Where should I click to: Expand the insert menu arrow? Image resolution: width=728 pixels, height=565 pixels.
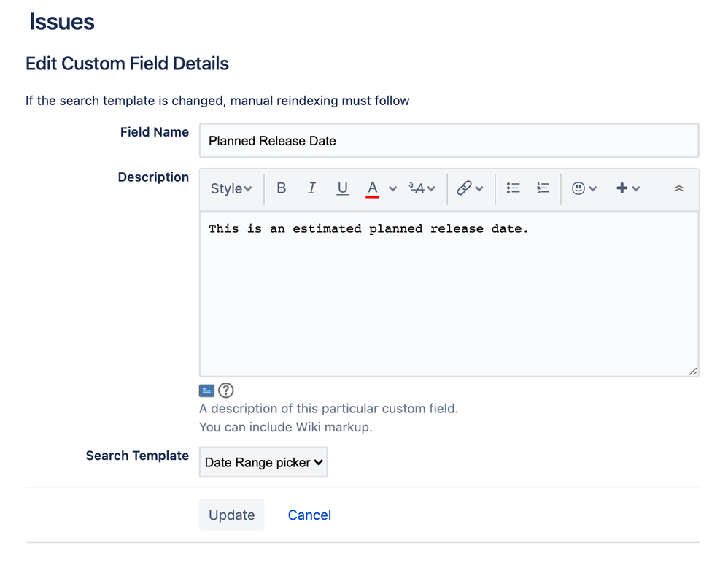coord(636,188)
